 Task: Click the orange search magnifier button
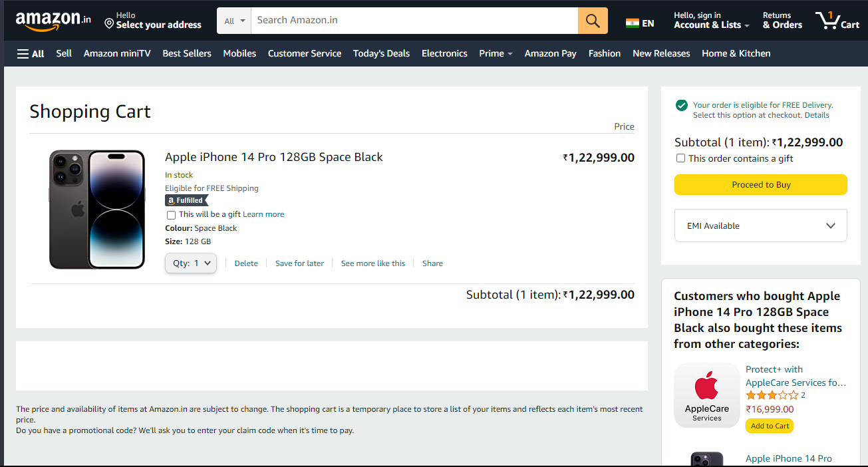[x=593, y=21]
